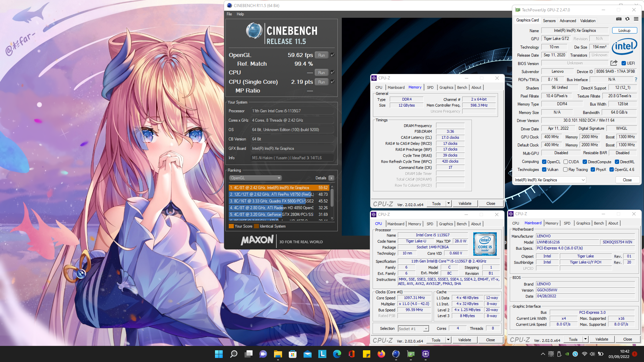
Task: Switch to GPU-Z in the taskbar
Action: 411,354
